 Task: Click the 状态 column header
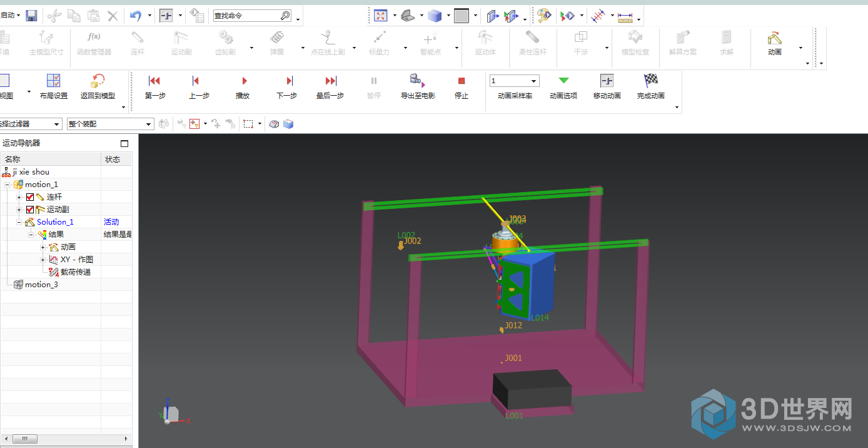tap(117, 160)
